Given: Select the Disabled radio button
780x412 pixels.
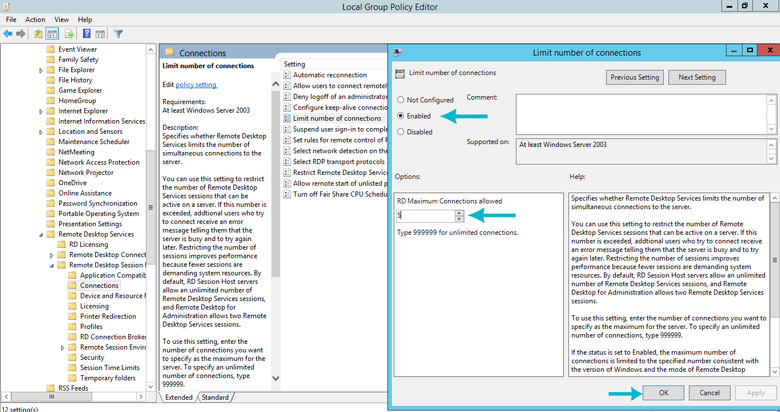Looking at the screenshot, I should pyautogui.click(x=400, y=132).
